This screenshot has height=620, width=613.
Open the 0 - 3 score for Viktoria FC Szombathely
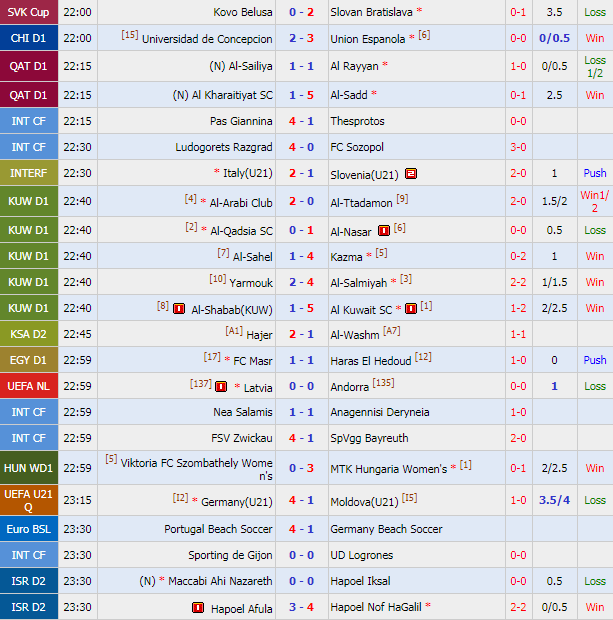301,468
